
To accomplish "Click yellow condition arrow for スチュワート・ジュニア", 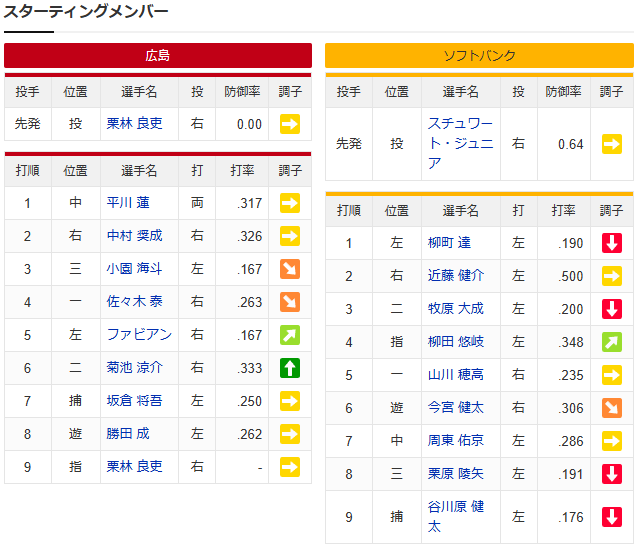I will [611, 144].
